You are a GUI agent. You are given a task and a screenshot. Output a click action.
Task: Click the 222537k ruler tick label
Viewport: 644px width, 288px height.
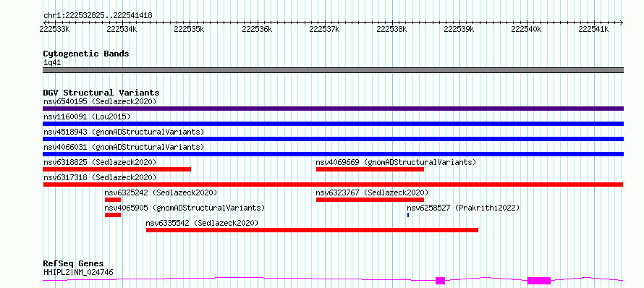(x=325, y=30)
